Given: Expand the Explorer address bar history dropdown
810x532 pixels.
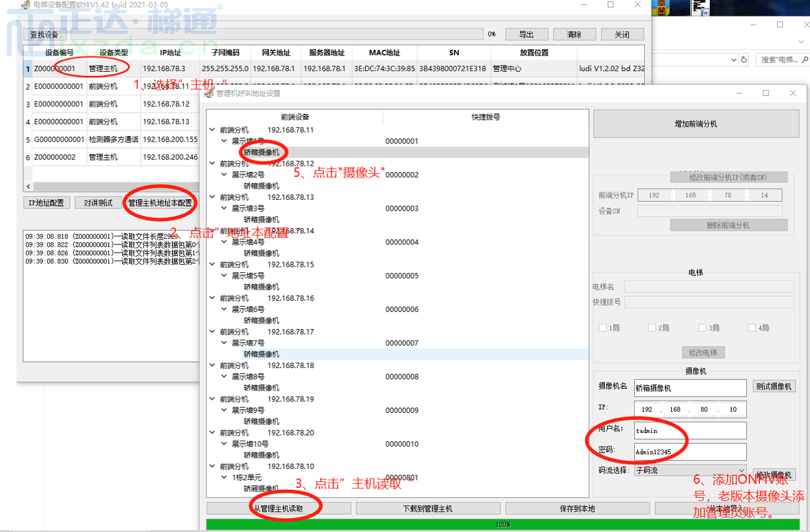Looking at the screenshot, I should (734, 60).
